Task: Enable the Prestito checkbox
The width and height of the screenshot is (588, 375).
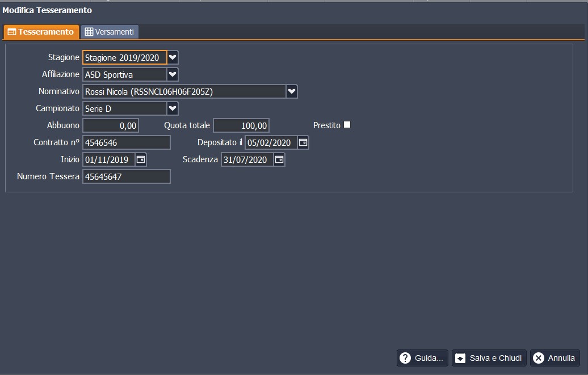Action: [347, 125]
